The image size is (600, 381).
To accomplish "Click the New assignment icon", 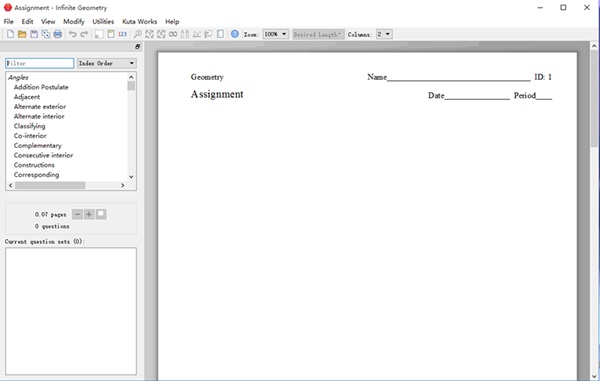I will (x=10, y=34).
